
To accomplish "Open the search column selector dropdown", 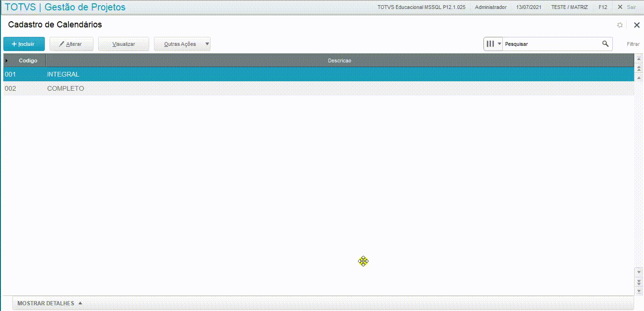I will coord(493,44).
